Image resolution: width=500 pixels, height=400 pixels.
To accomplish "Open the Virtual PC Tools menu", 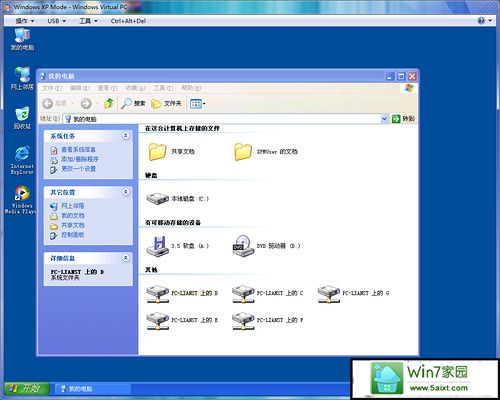I will 88,21.
